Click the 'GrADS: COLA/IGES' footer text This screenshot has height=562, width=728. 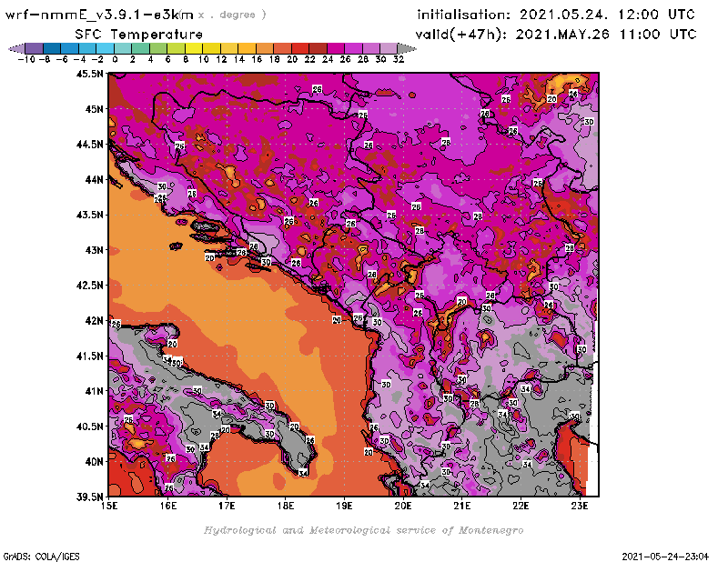[x=42, y=556]
